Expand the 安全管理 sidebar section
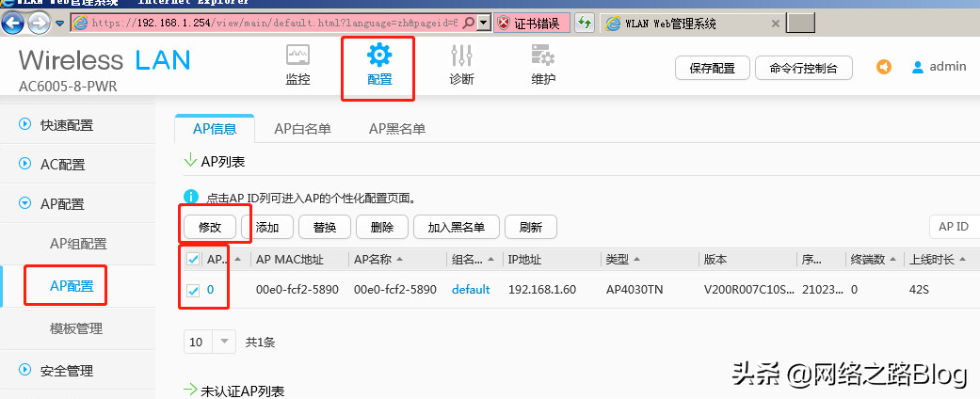This screenshot has width=980, height=399. 25,370
